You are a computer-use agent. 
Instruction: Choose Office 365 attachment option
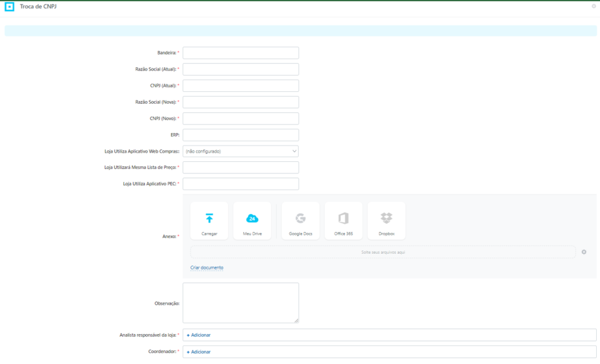point(343,220)
